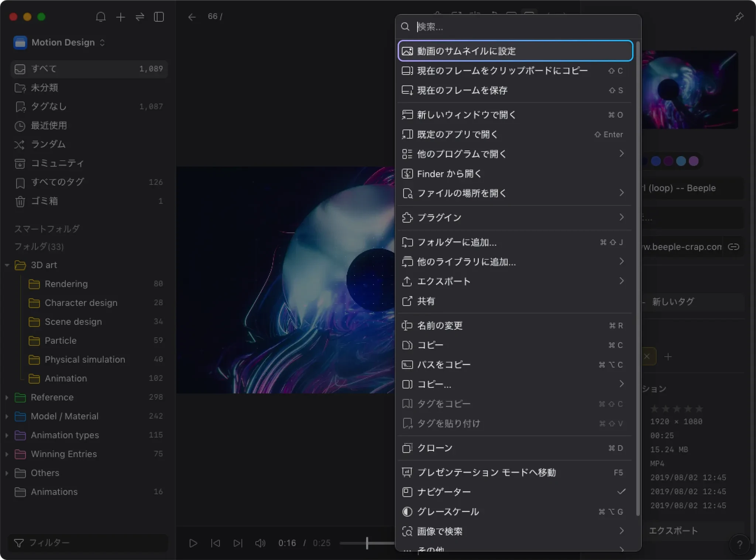
Task: Click the switch library arrows icon
Action: (x=140, y=17)
